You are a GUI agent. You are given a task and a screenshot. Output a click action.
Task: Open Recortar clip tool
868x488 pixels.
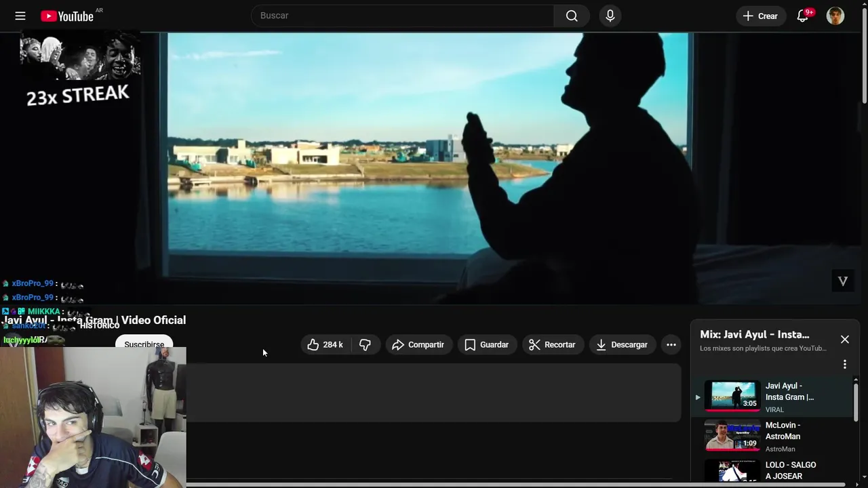pos(552,344)
